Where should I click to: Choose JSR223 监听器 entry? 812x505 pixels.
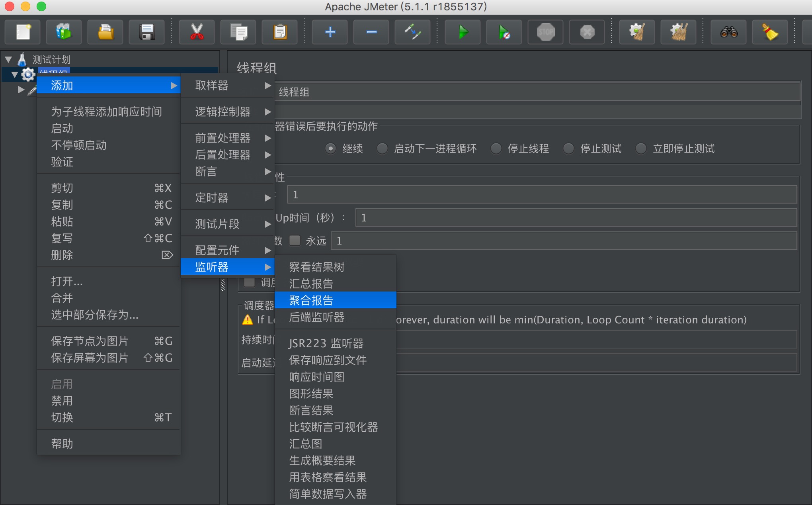click(336, 343)
